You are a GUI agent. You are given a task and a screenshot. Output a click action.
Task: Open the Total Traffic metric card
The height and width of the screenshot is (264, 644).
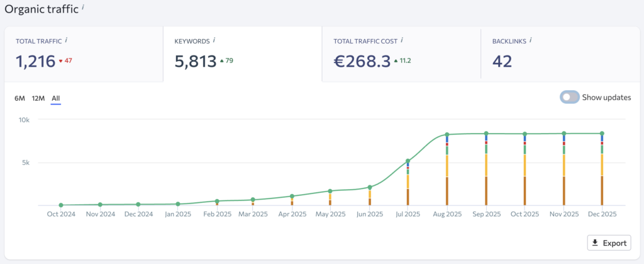(83, 54)
